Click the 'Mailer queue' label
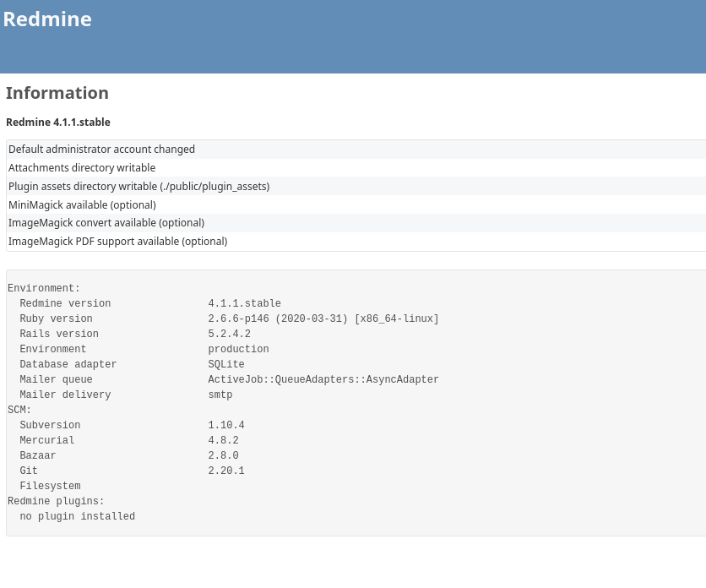 (57, 379)
